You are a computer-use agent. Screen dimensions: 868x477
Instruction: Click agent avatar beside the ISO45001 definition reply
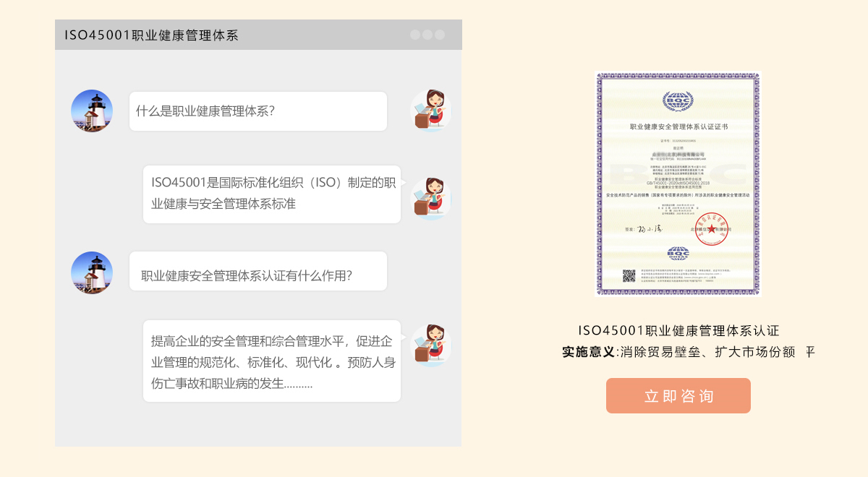click(431, 197)
